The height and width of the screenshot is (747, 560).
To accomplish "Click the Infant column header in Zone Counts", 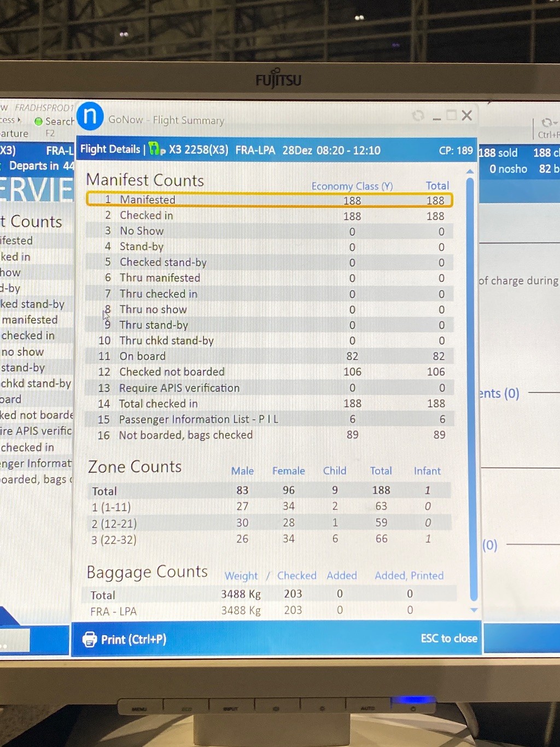I will (x=427, y=471).
